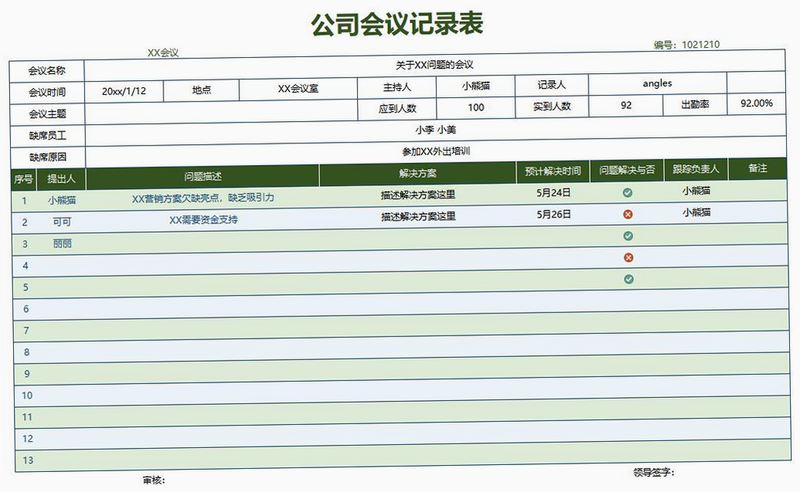This screenshot has width=800, height=492.
Task: Click the 预计解决时间 column header
Action: (553, 171)
